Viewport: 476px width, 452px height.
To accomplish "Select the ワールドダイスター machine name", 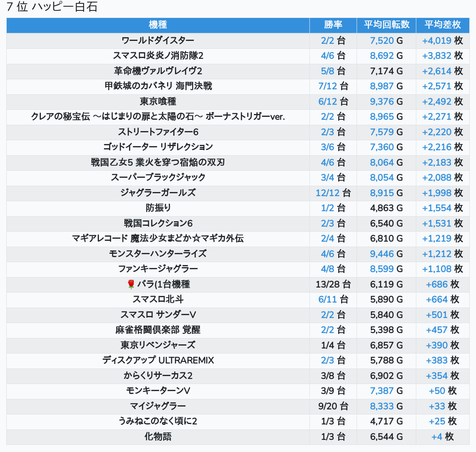I will tap(158, 40).
